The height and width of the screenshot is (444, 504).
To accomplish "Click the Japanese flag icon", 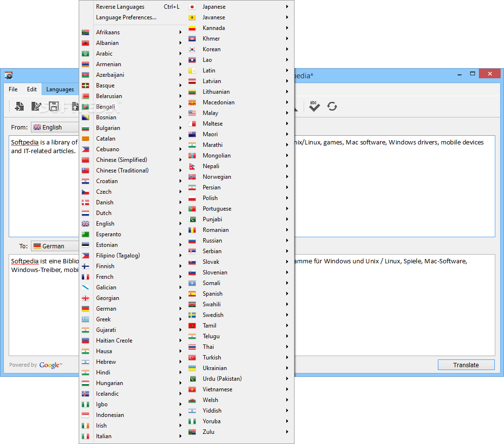I will point(192,7).
